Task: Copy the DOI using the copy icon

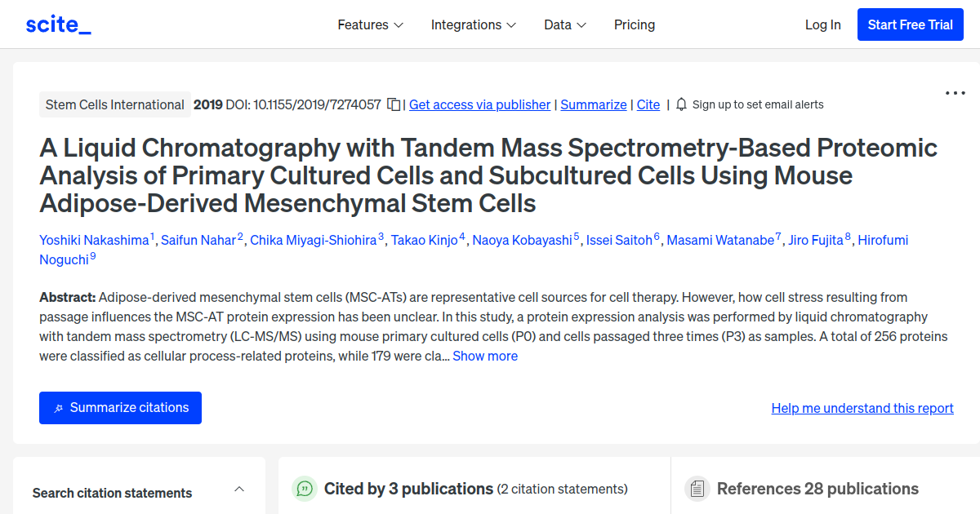Action: (393, 104)
